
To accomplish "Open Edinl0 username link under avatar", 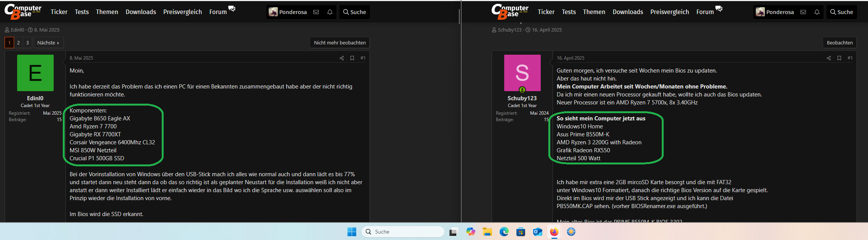I will pos(35,98).
